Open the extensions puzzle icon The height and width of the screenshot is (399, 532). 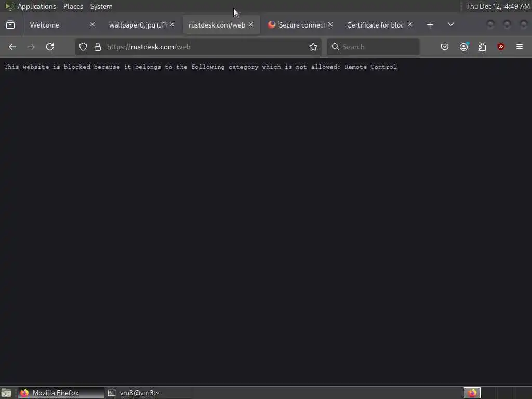[482, 47]
